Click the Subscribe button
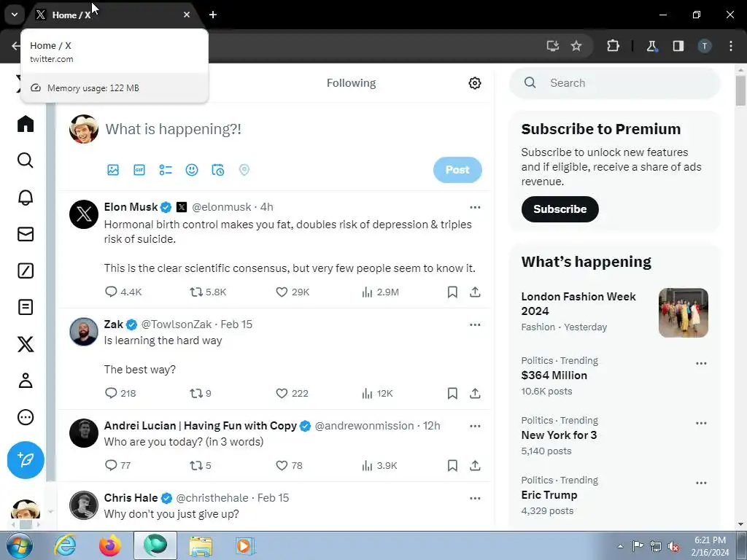 560,209
